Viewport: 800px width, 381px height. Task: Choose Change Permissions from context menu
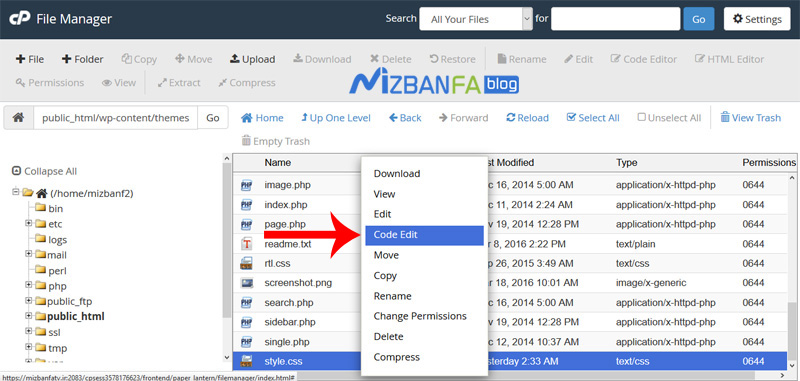click(424, 316)
